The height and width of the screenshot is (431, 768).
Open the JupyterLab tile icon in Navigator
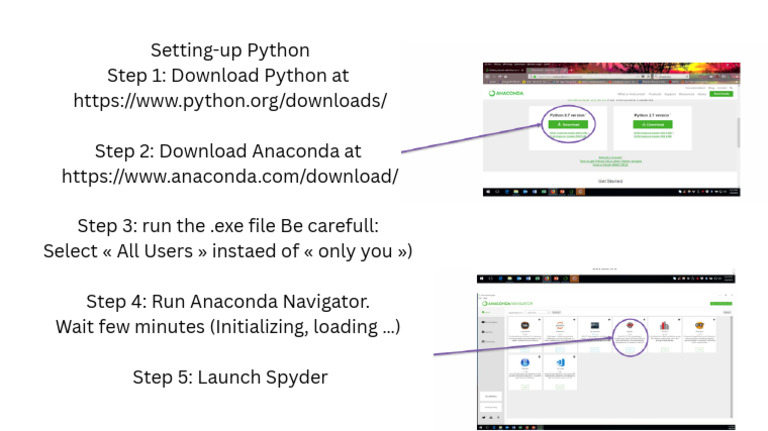525,325
